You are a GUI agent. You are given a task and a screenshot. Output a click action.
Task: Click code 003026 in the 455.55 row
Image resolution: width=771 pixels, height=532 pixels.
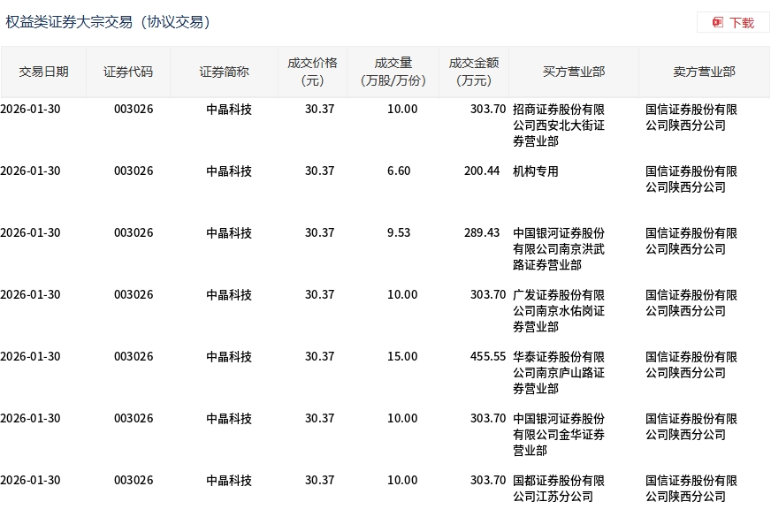[134, 356]
